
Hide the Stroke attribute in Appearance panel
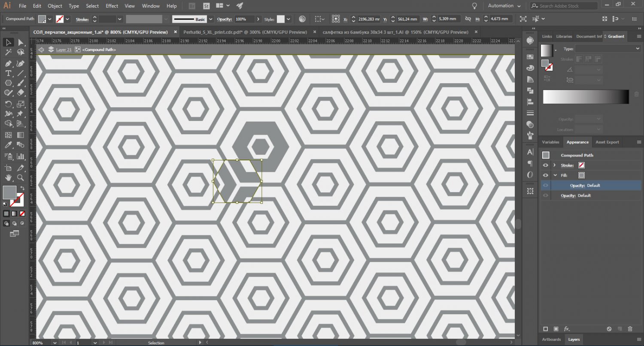click(x=546, y=165)
